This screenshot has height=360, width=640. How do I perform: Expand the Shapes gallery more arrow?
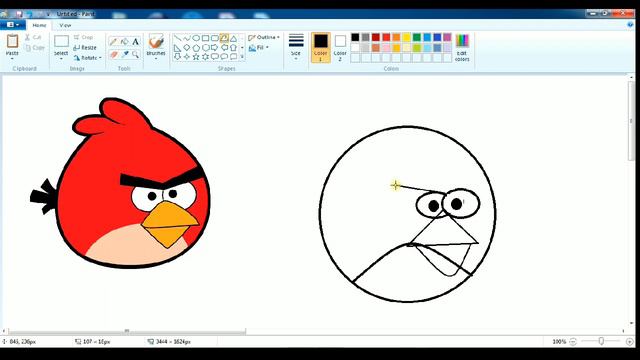[x=242, y=57]
